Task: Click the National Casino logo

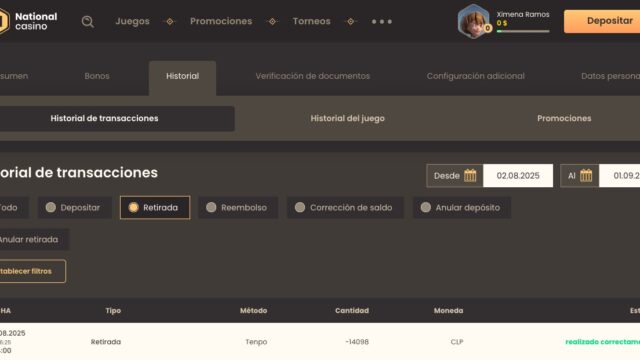Action: 28,21
